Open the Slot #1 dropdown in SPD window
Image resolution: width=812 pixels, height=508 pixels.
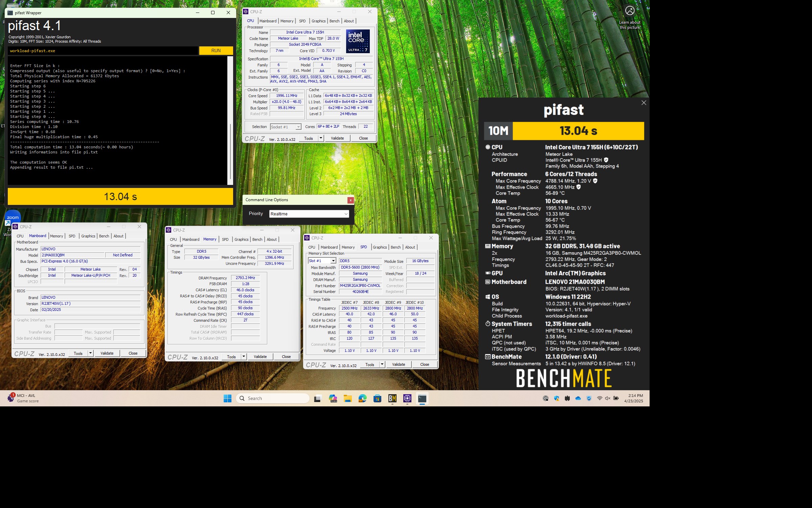coord(322,261)
